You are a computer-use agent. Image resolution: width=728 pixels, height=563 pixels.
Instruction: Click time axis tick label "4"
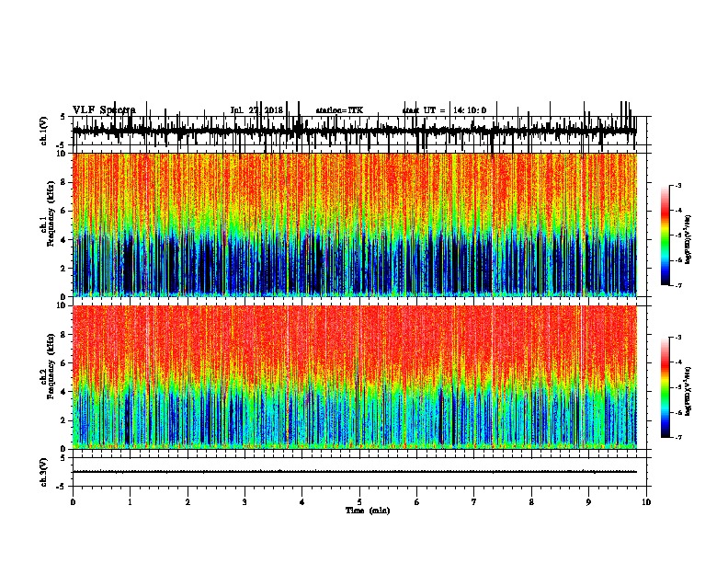(301, 502)
